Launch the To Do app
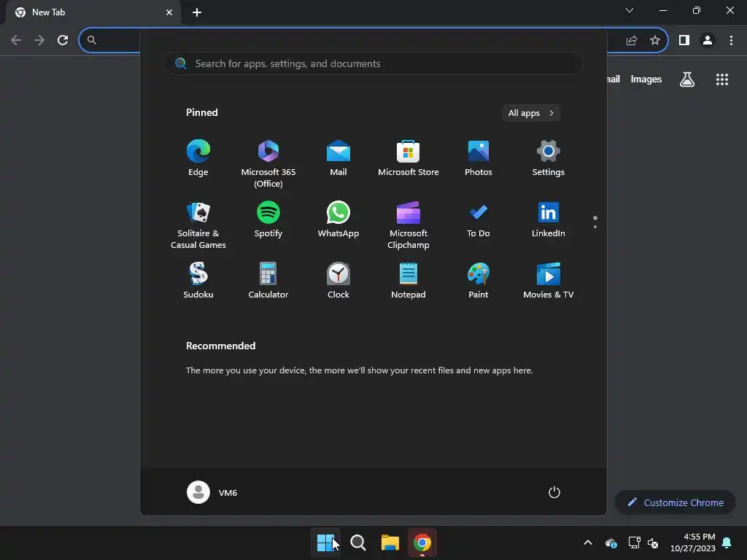The width and height of the screenshot is (747, 560). click(x=479, y=219)
